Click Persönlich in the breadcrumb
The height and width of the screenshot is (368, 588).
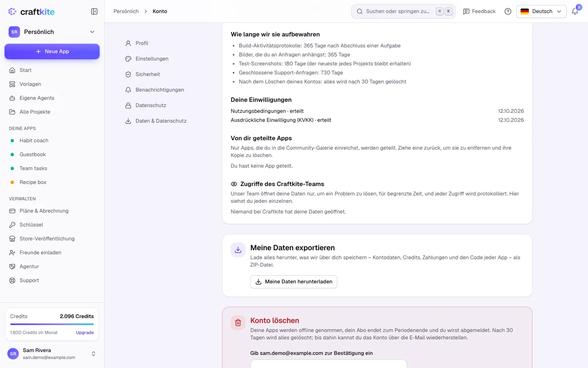click(126, 11)
